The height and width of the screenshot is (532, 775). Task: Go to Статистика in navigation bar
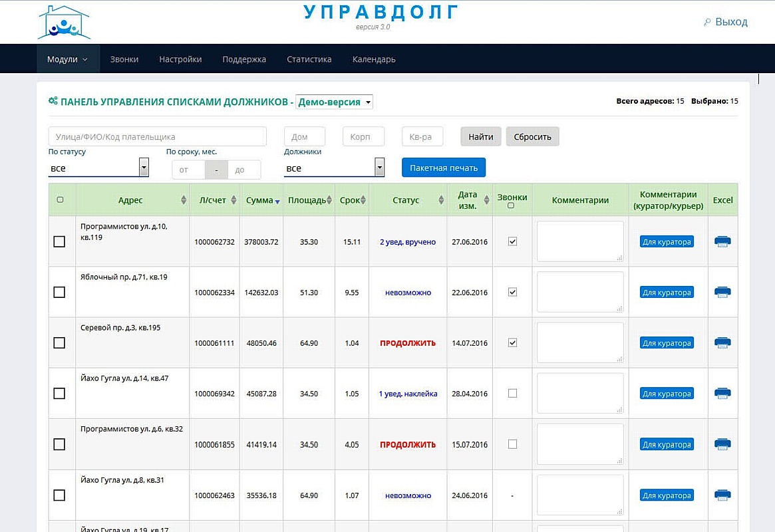click(x=309, y=59)
